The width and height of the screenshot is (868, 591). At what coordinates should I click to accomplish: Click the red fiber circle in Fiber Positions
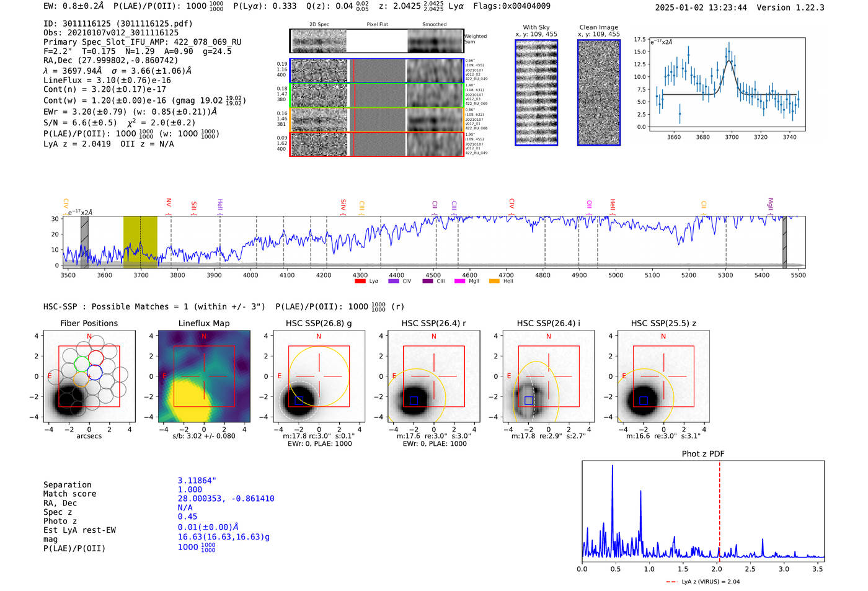95,358
